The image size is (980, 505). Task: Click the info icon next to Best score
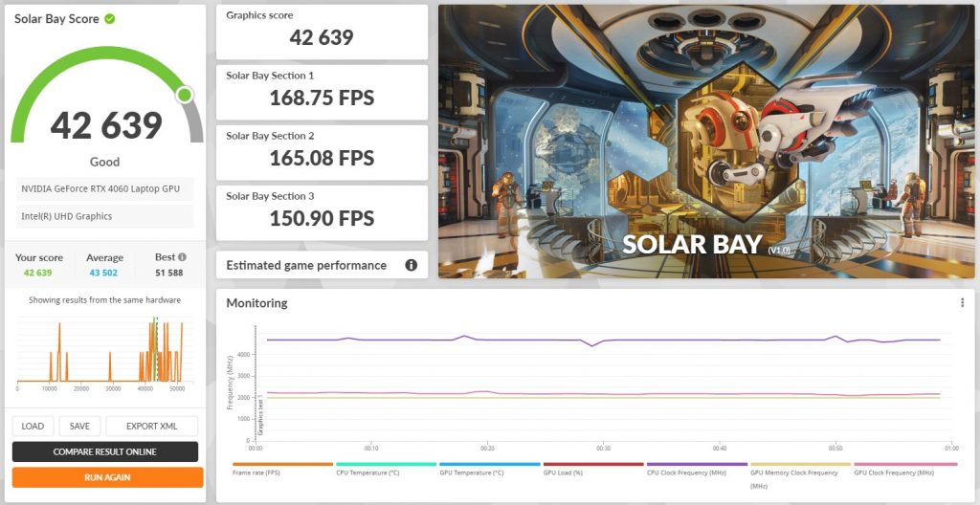[x=182, y=257]
